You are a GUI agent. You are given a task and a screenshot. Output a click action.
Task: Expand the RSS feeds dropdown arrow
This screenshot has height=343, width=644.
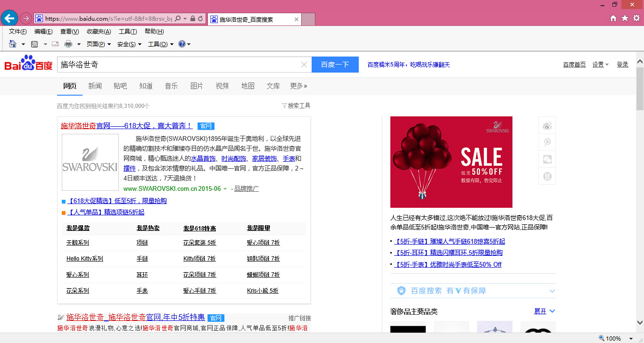pos(45,44)
